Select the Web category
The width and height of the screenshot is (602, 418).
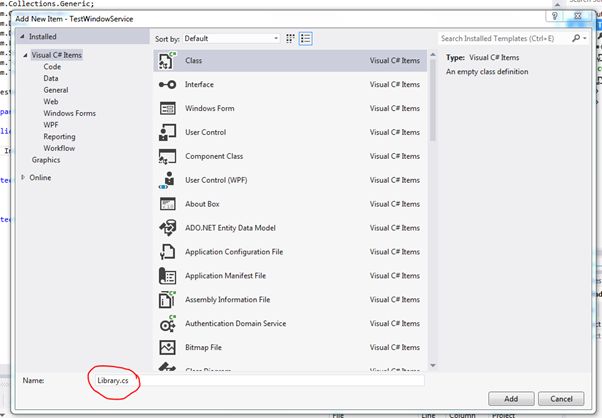pos(51,102)
